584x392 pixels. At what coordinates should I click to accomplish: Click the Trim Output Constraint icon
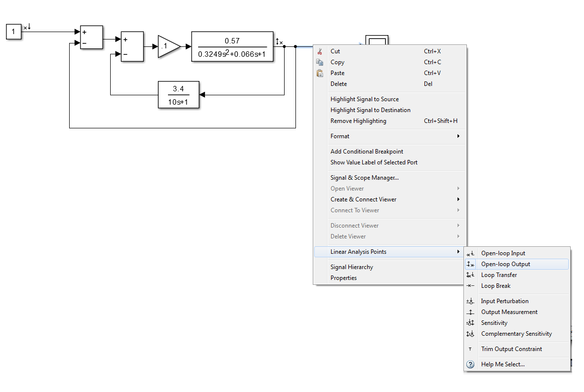470,349
